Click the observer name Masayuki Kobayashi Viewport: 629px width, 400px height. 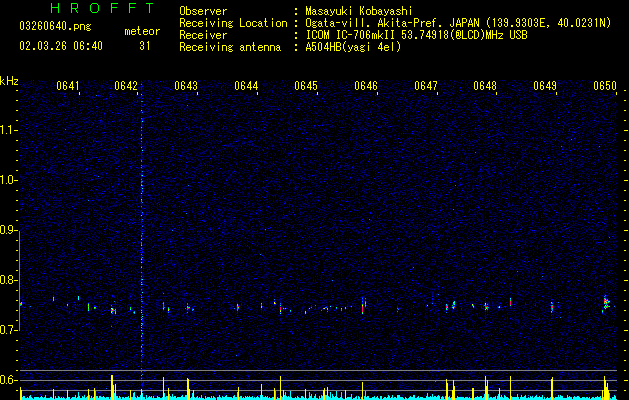click(359, 11)
